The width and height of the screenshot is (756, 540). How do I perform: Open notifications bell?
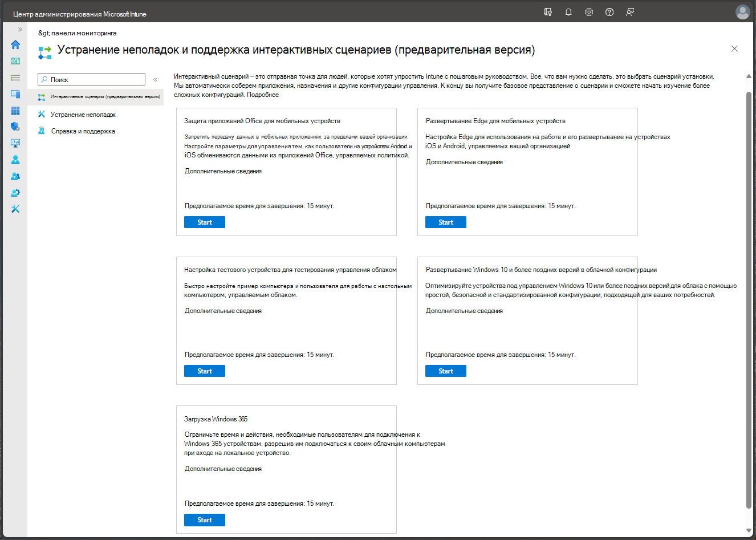coord(568,12)
